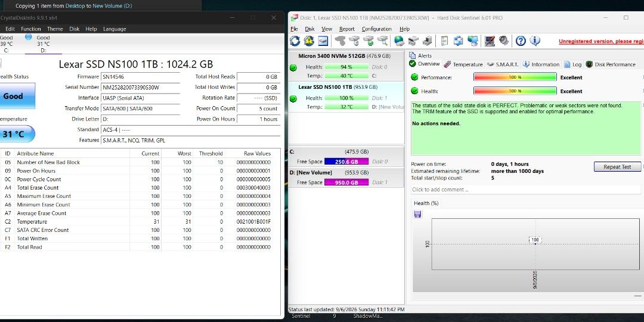644x322 pixels.
Task: Click the refresh icon in Hard Disk Sentinel toolbar
Action: click(x=295, y=41)
